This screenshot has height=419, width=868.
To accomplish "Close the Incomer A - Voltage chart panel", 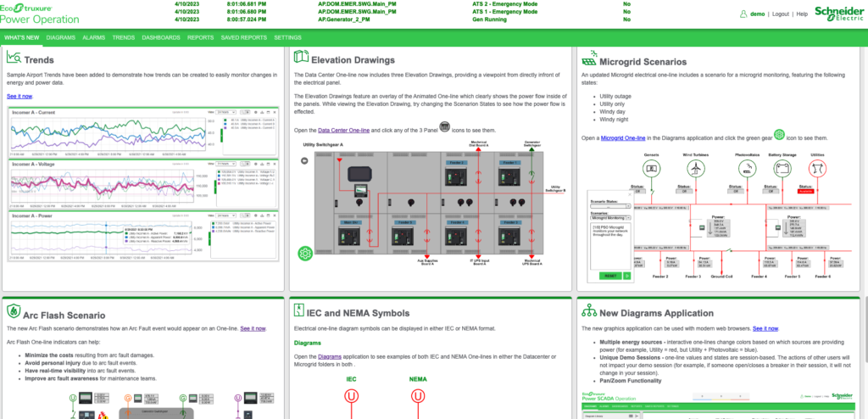I will (276, 164).
